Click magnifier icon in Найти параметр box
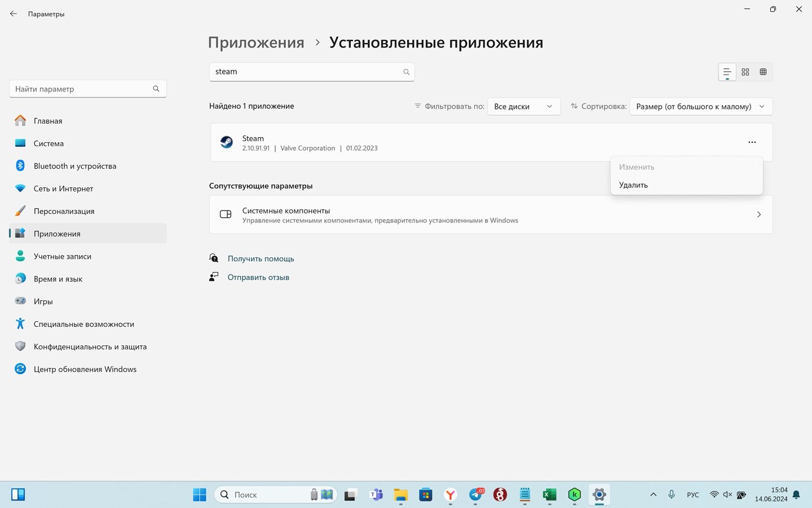The width and height of the screenshot is (812, 508). pos(156,89)
